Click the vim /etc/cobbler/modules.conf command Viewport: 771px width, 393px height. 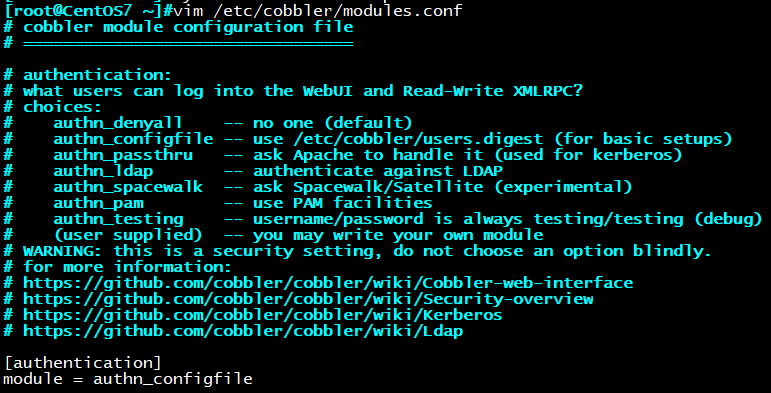point(318,10)
